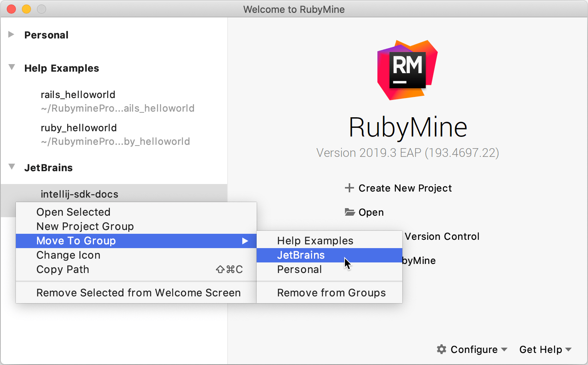Choose Remove from Groups in submenu
Image resolution: width=588 pixels, height=365 pixels.
(329, 293)
